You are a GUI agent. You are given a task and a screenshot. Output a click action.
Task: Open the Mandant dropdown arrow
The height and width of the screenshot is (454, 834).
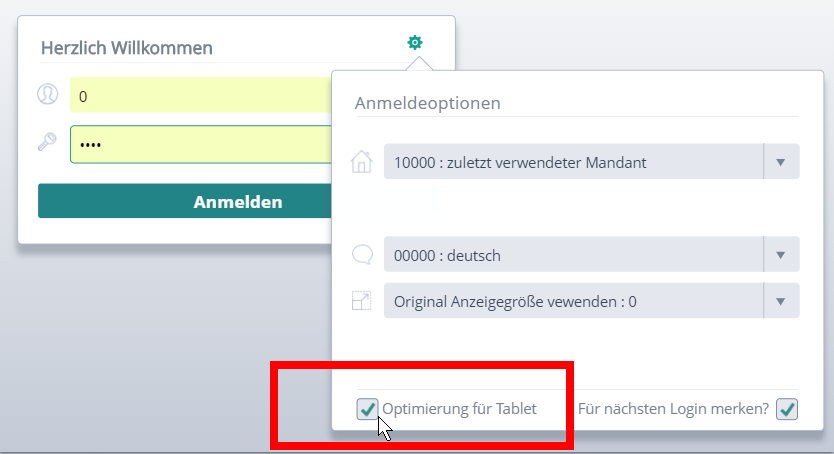[x=781, y=161]
